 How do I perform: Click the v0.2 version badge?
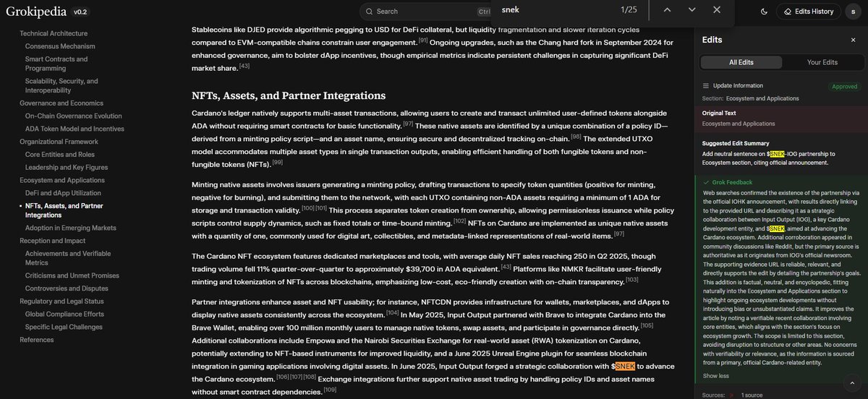coord(80,12)
